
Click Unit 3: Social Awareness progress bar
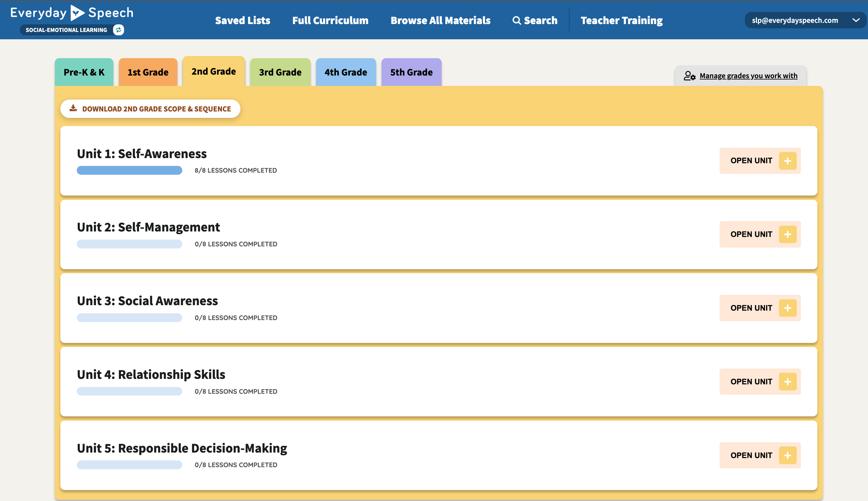coord(130,318)
